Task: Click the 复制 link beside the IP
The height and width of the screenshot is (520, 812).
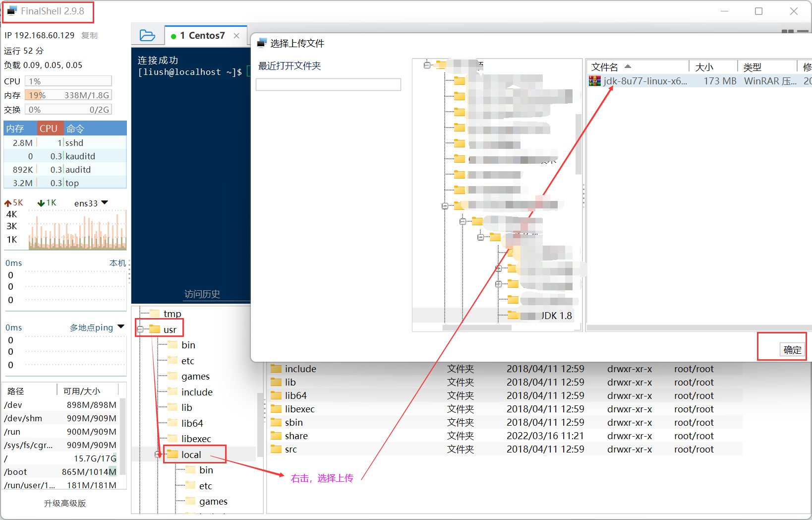Action: pyautogui.click(x=90, y=35)
